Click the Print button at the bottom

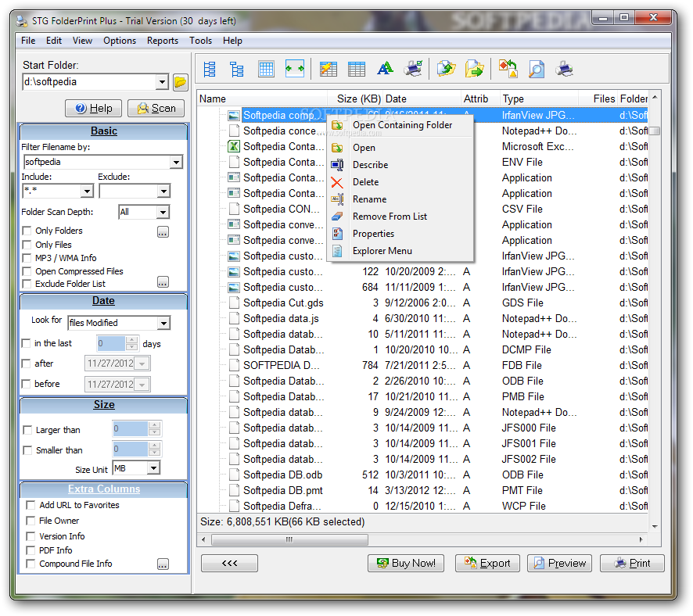coord(632,563)
